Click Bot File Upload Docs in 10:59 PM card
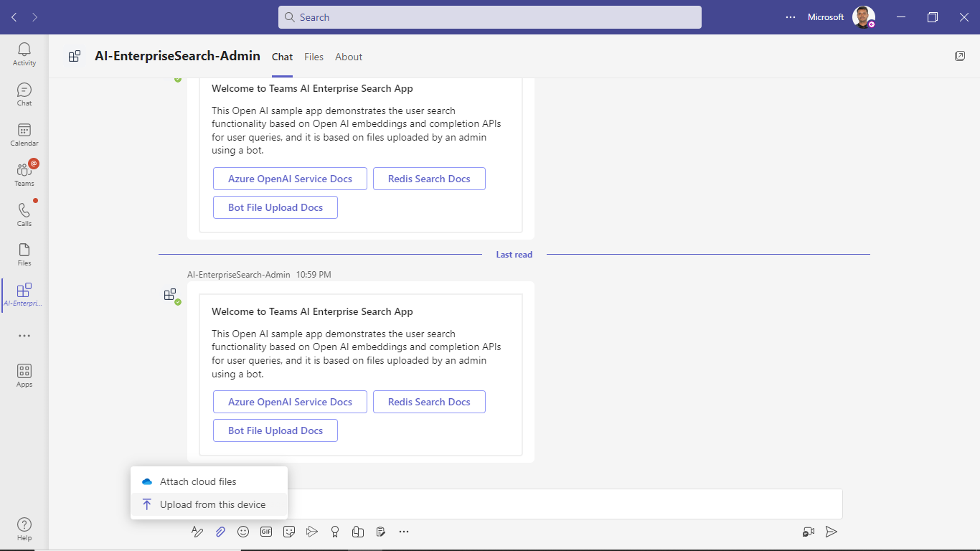The image size is (980, 551). point(275,430)
